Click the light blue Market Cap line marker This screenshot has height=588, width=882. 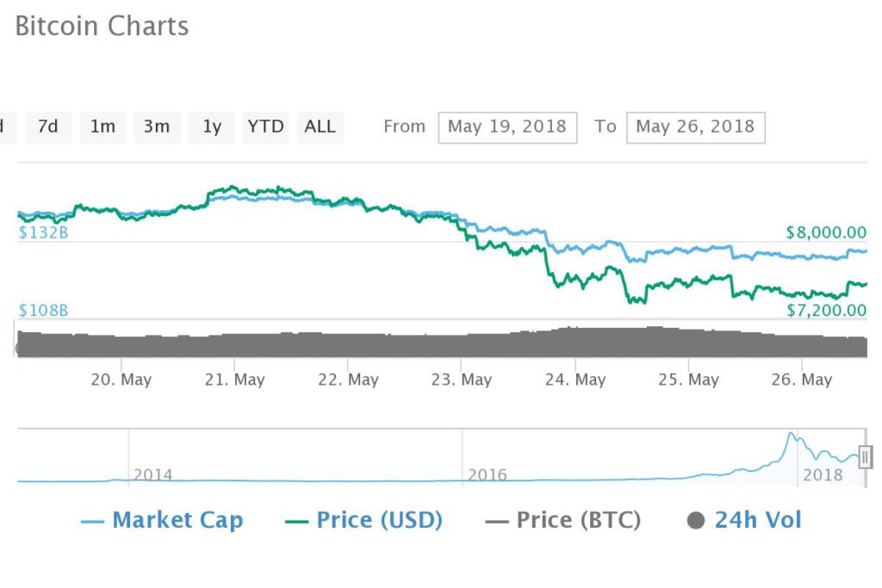tap(92, 523)
